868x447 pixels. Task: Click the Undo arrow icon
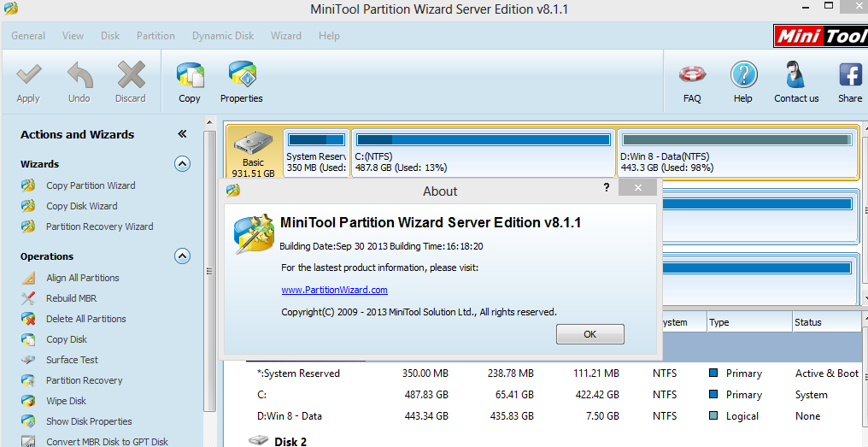79,74
